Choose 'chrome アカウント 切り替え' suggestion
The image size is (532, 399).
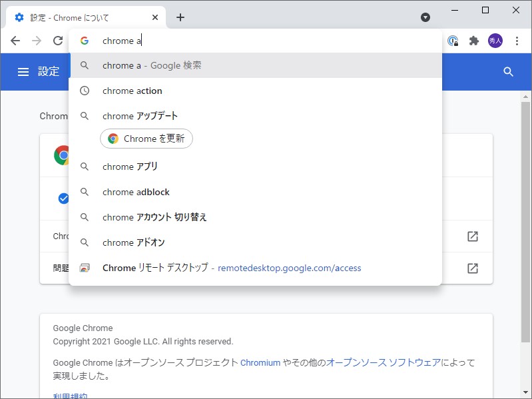(x=255, y=217)
